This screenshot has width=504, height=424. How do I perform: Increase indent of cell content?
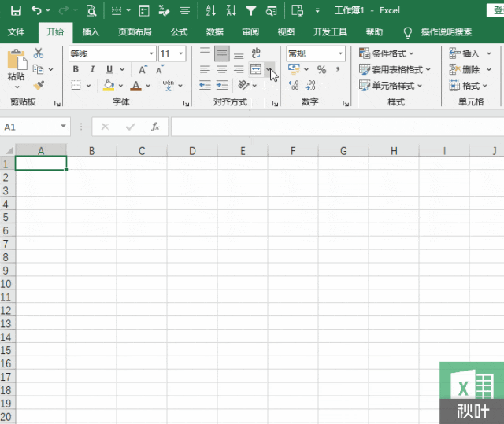222,86
